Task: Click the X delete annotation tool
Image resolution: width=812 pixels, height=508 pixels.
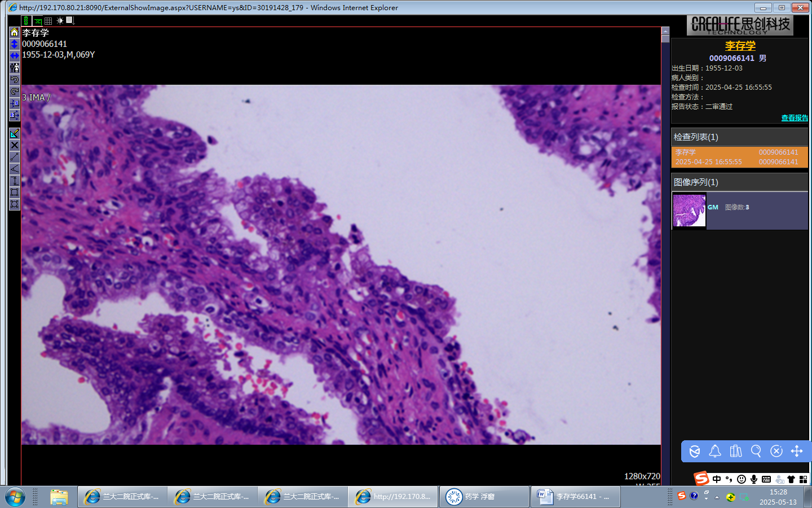Action: (15, 145)
